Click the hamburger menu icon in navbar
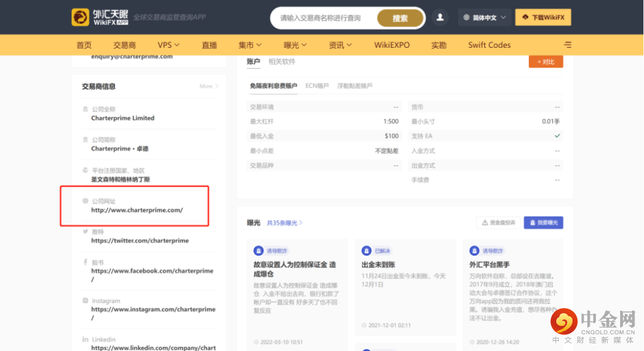The image size is (644, 351). [568, 45]
